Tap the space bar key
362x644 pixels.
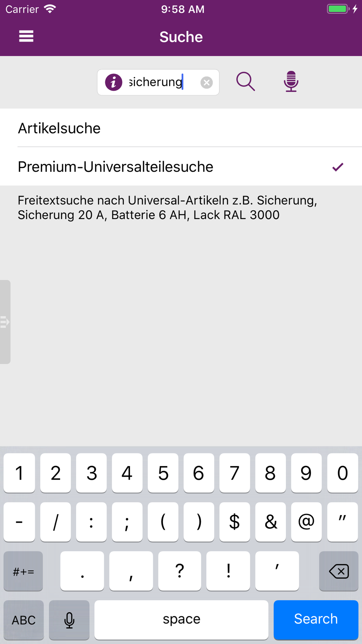(x=181, y=619)
